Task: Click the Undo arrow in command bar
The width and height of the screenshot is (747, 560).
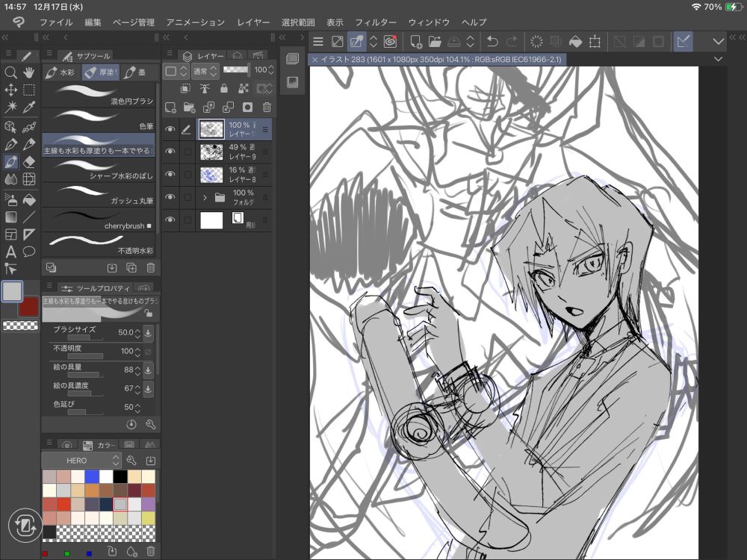Action: [492, 42]
